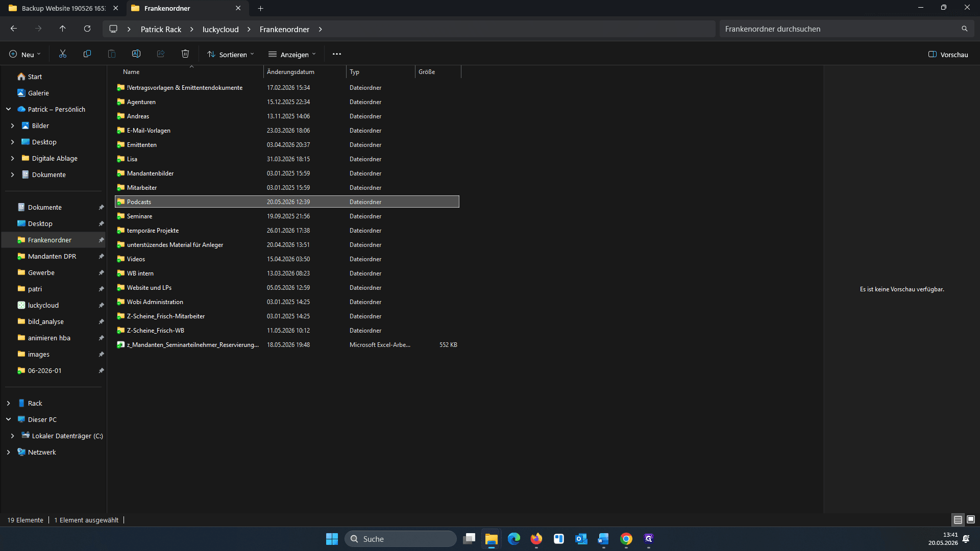Click the Rename icon in toolbar

click(136, 54)
